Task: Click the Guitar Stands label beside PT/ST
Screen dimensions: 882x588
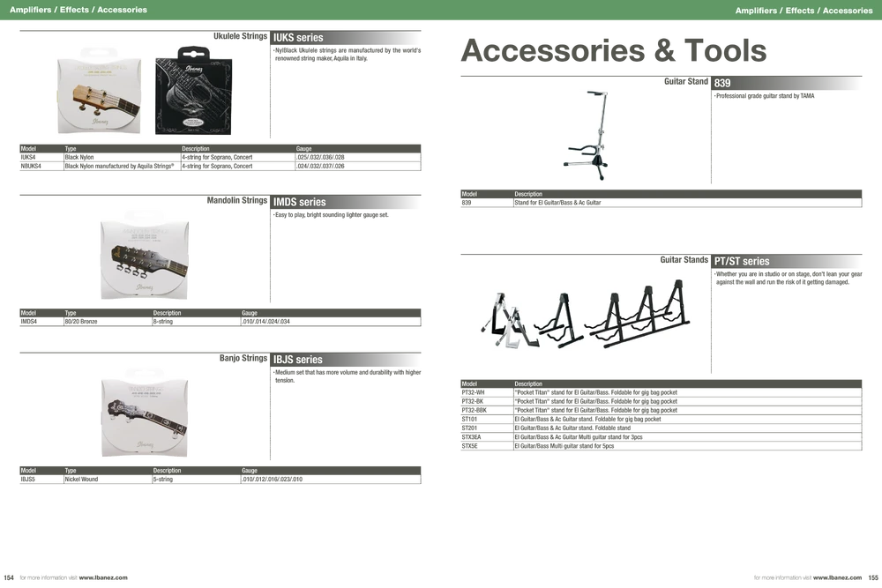Action: pos(684,260)
